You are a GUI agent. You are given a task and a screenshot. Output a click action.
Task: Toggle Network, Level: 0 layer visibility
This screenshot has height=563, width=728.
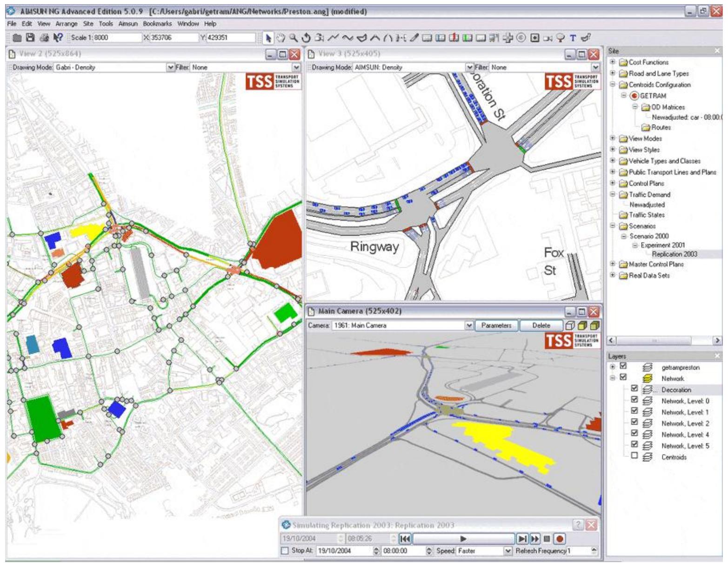[x=634, y=400]
